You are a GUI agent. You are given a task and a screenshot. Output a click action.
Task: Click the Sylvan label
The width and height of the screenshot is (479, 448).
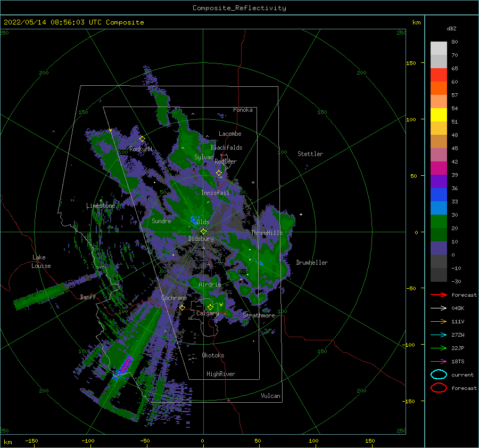tap(204, 157)
